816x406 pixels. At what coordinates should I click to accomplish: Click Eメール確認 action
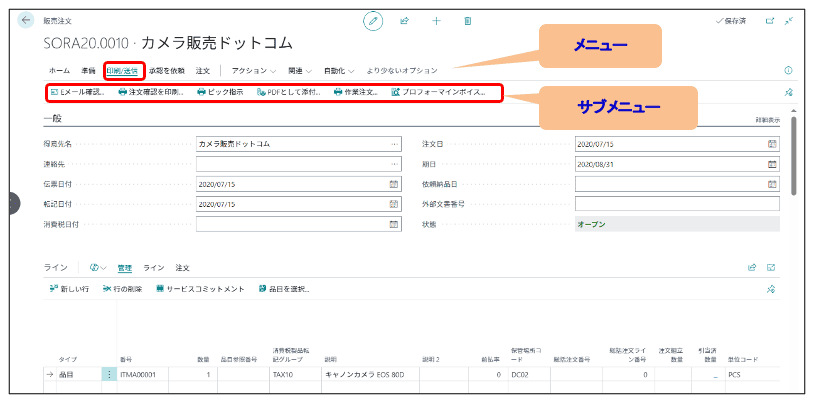pos(77,92)
